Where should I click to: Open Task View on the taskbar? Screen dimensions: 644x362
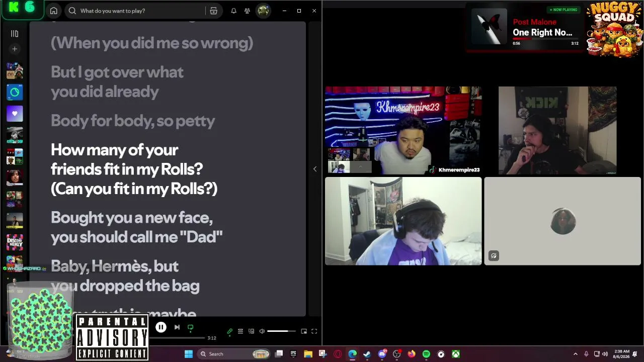coord(279,354)
